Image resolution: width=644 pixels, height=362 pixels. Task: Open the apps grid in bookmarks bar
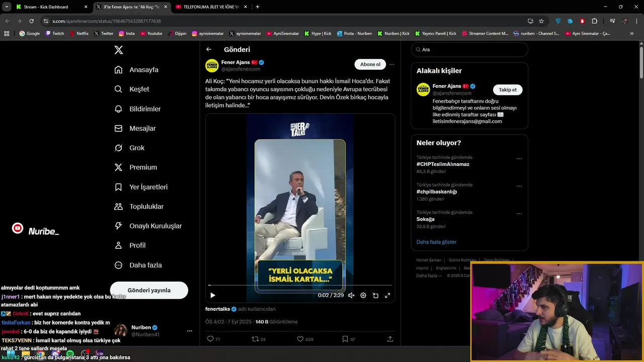point(7,34)
